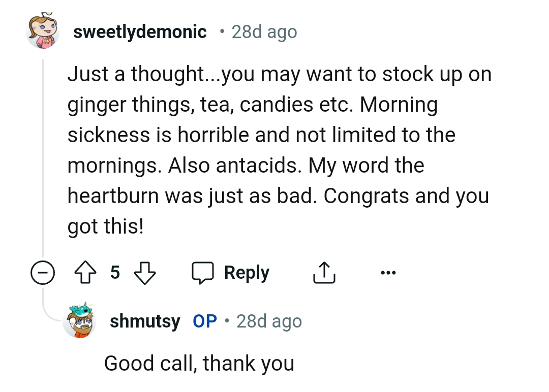Image resolution: width=549 pixels, height=392 pixels.
Task: Toggle the downvote arrow on the comment
Action: 145,272
